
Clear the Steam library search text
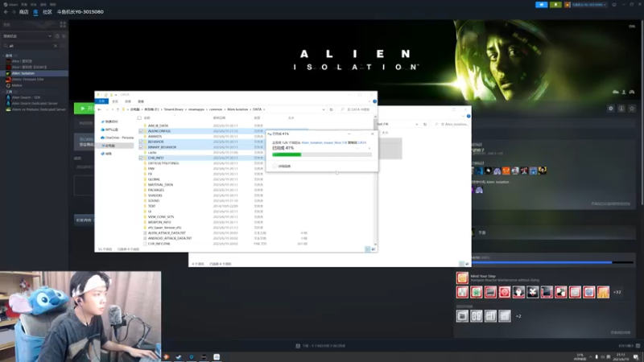tap(56, 46)
